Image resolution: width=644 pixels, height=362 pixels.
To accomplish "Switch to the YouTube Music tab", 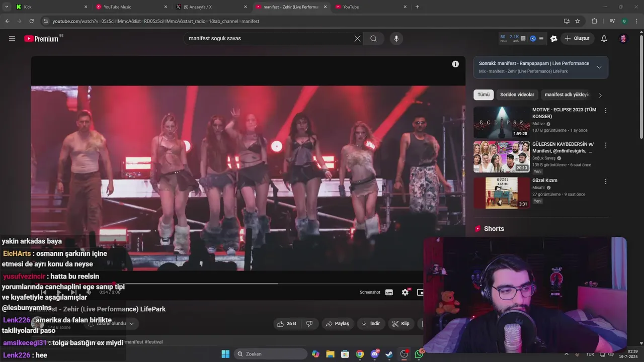I will tap(132, 7).
